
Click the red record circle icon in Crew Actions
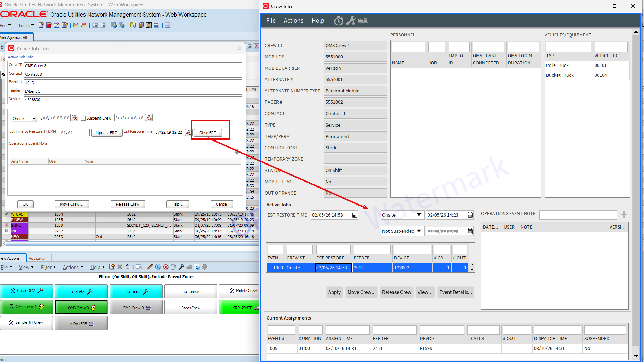click(166, 267)
